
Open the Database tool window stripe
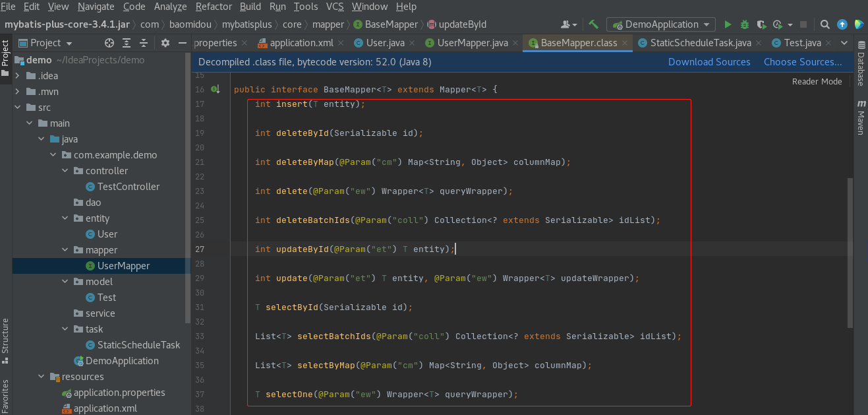tap(861, 63)
